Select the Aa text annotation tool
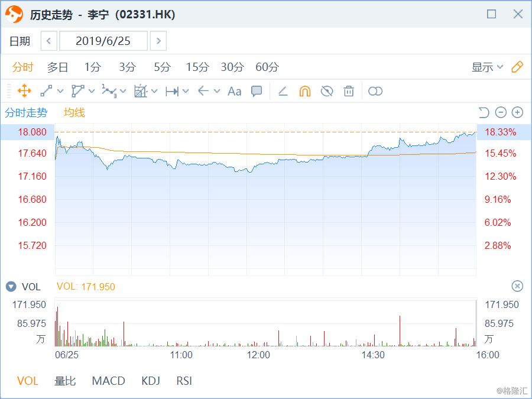 [235, 91]
